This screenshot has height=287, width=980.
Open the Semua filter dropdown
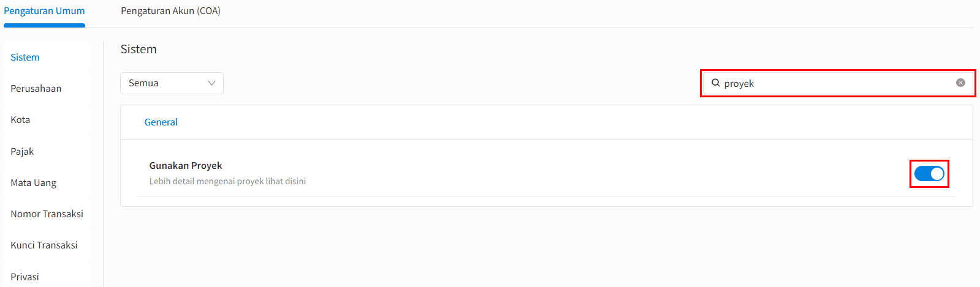click(172, 83)
